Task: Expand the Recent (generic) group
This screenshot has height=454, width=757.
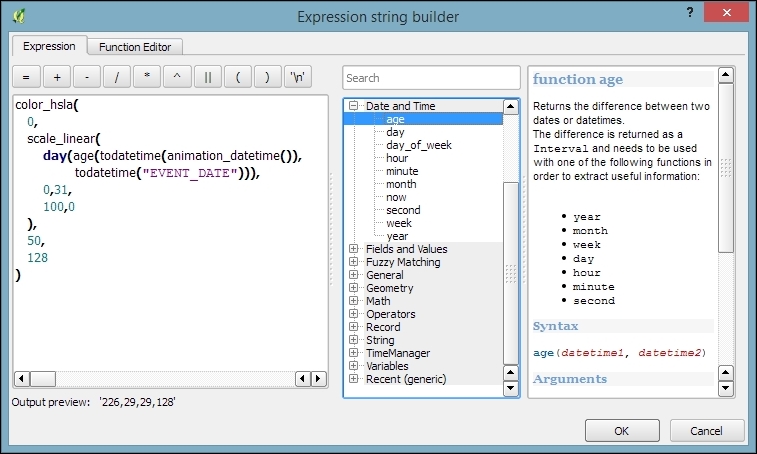Action: pos(354,379)
